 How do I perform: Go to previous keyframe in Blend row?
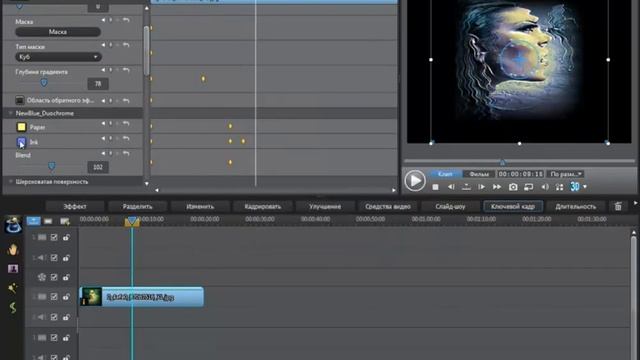click(103, 153)
